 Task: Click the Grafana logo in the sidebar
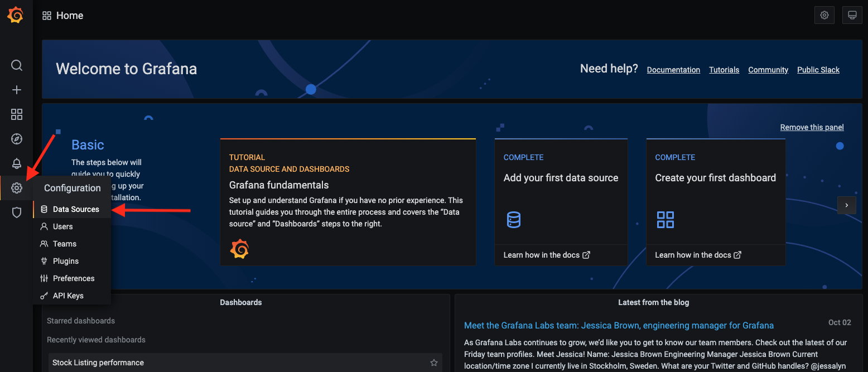click(x=16, y=15)
